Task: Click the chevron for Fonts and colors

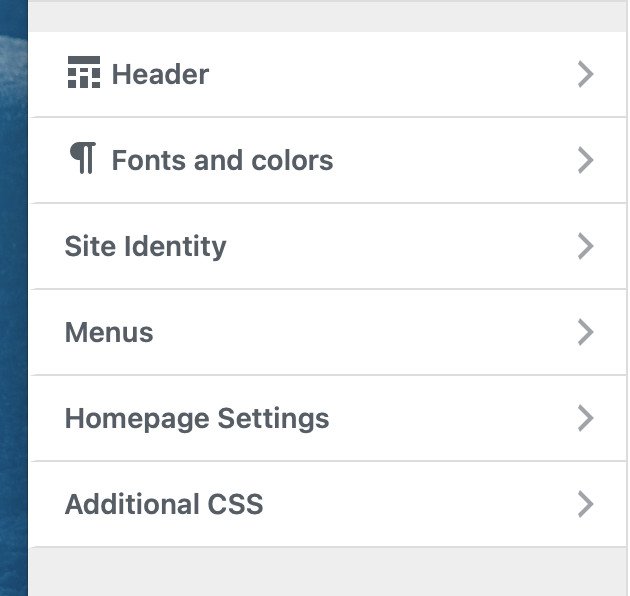Action: [x=586, y=160]
